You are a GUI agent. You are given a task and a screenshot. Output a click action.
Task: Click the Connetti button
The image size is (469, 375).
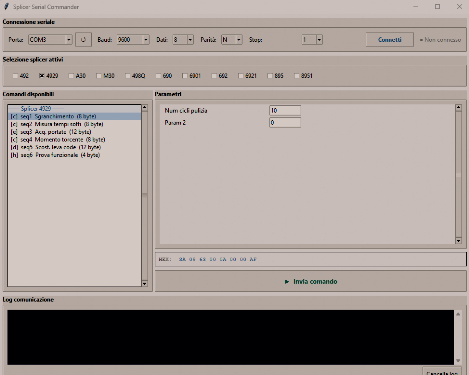(x=390, y=40)
